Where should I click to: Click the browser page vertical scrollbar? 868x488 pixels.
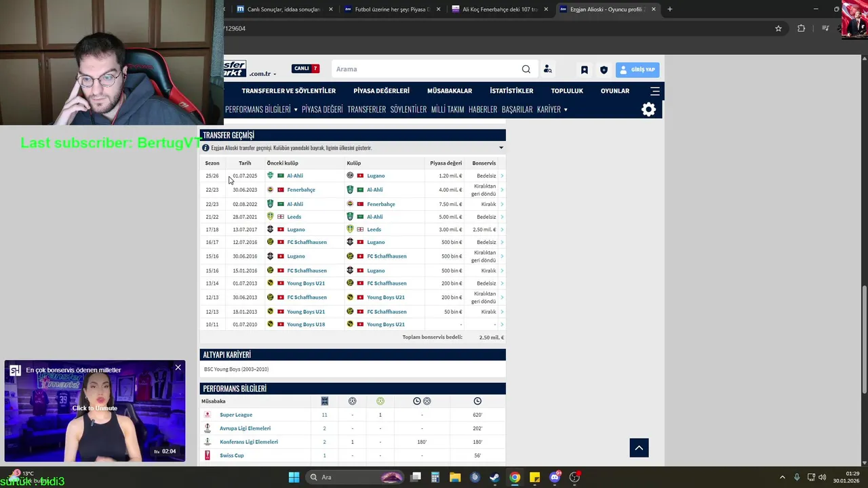point(864,339)
